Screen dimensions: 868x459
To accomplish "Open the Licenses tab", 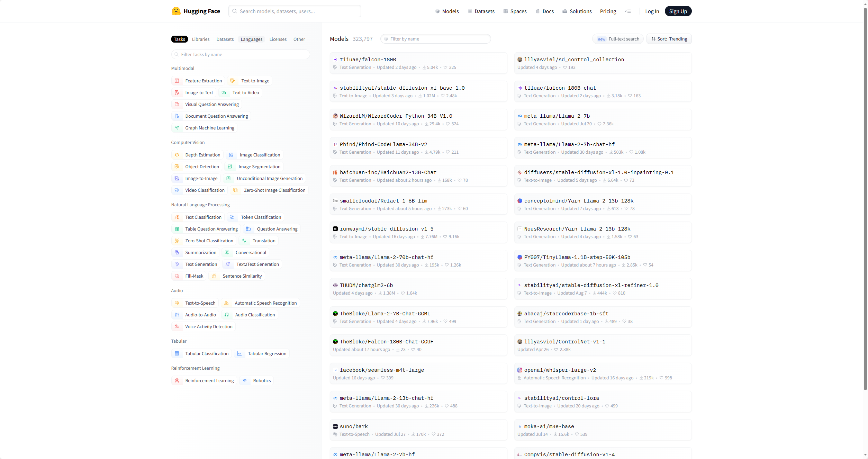I will 278,39.
